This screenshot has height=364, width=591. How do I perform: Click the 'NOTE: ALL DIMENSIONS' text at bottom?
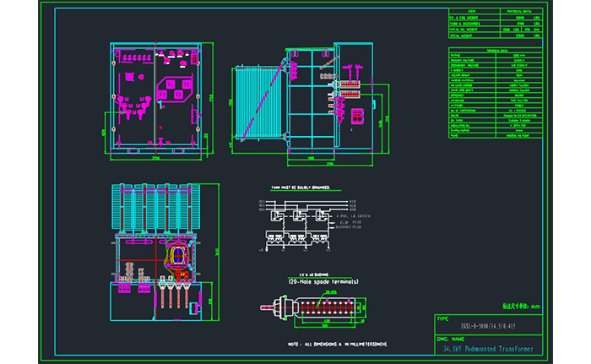[334, 345]
